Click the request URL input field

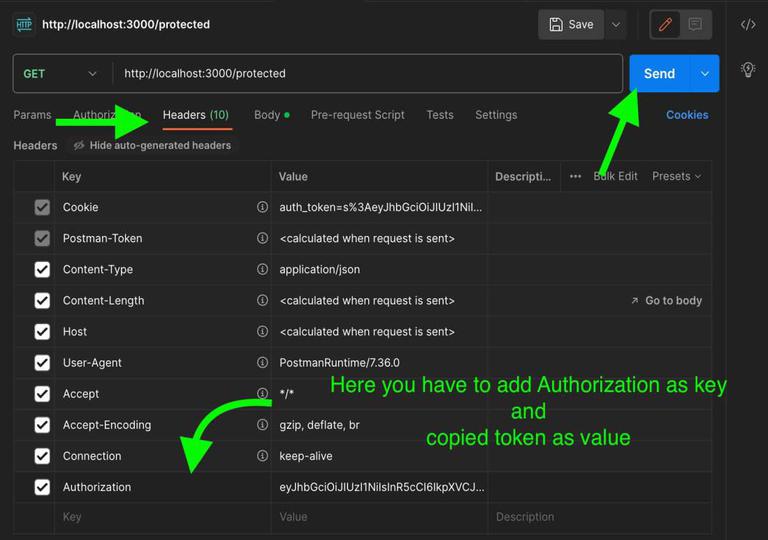(367, 74)
